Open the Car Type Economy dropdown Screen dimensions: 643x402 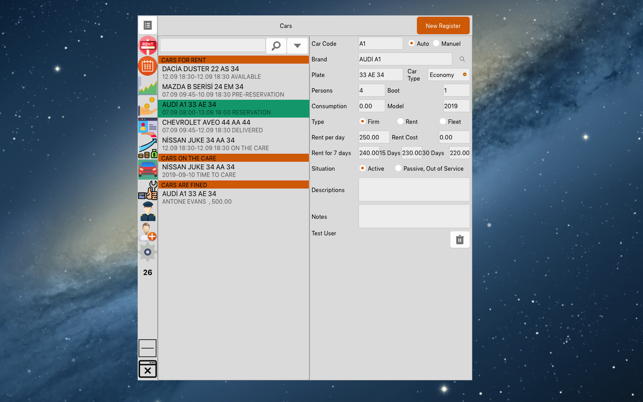449,75
